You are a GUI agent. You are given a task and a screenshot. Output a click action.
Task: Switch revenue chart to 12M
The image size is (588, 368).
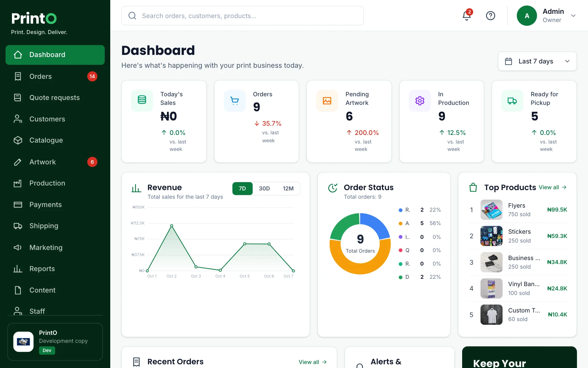click(288, 189)
